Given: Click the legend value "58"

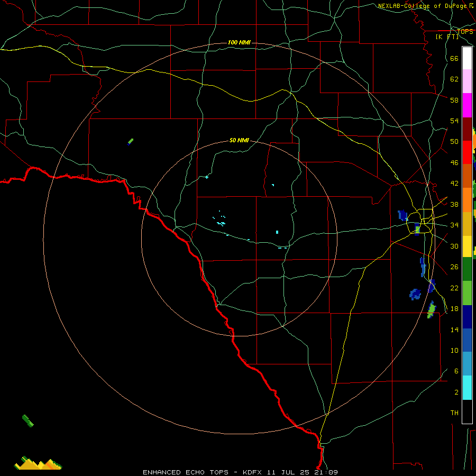Looking at the screenshot, I should pos(454,100).
